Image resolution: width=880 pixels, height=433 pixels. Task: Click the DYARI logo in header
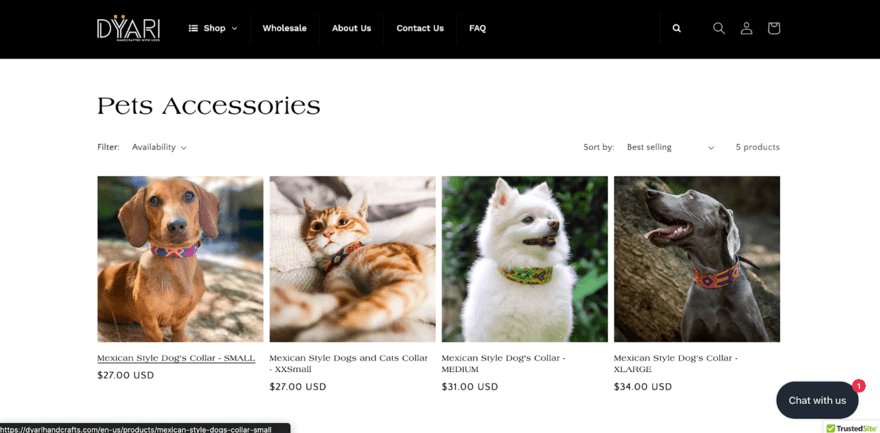coord(129,28)
